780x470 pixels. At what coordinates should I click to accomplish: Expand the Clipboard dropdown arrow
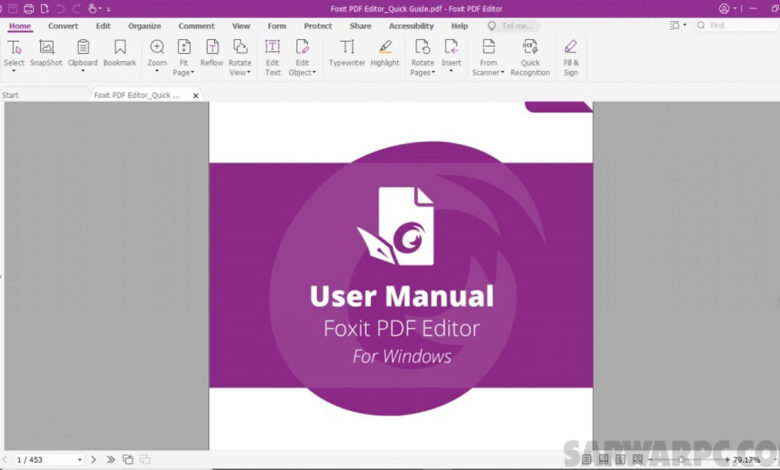(83, 71)
